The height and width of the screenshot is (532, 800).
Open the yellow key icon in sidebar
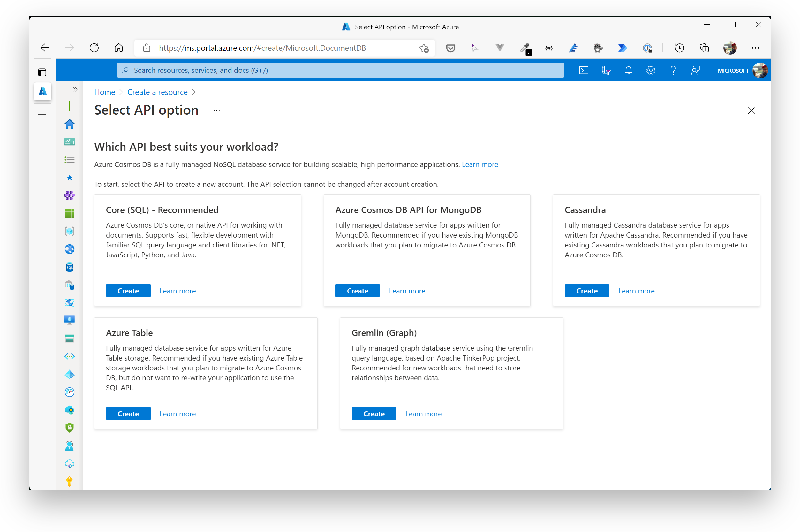[x=70, y=481]
